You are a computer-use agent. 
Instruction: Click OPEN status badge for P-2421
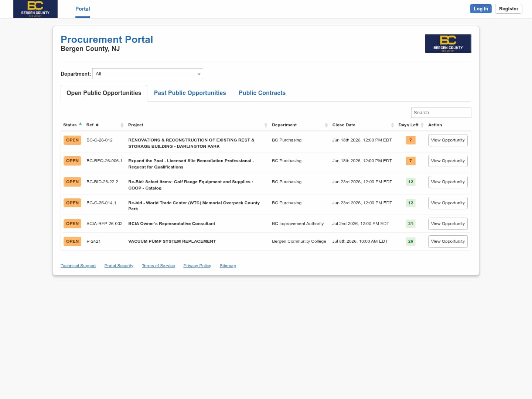click(72, 242)
